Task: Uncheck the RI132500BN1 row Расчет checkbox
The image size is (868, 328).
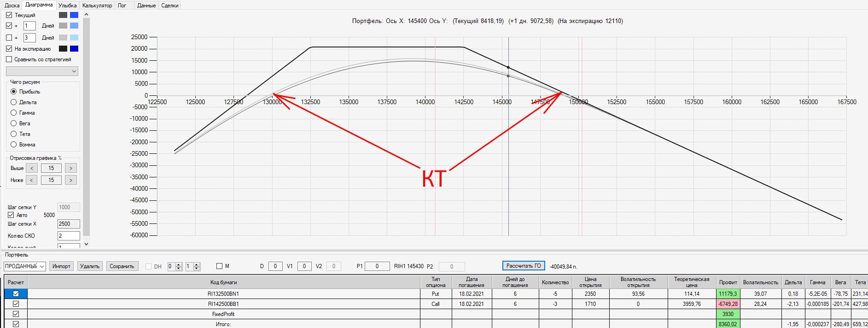Action: tap(16, 294)
